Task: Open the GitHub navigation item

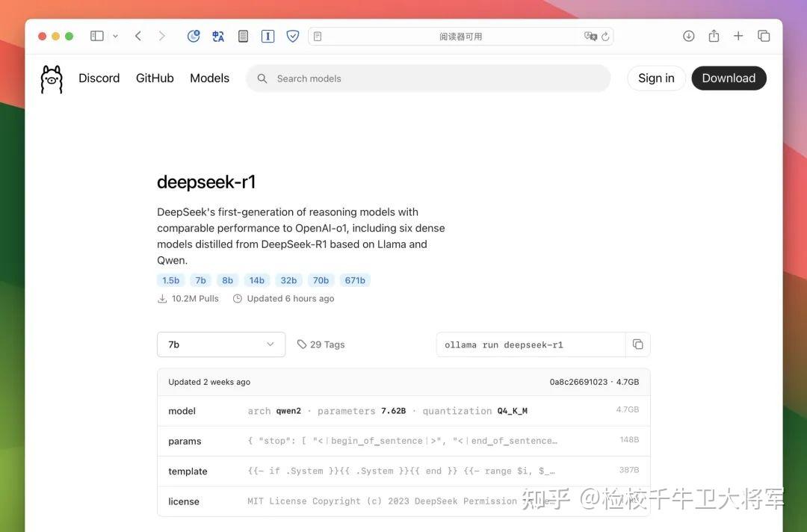Action: (x=154, y=78)
